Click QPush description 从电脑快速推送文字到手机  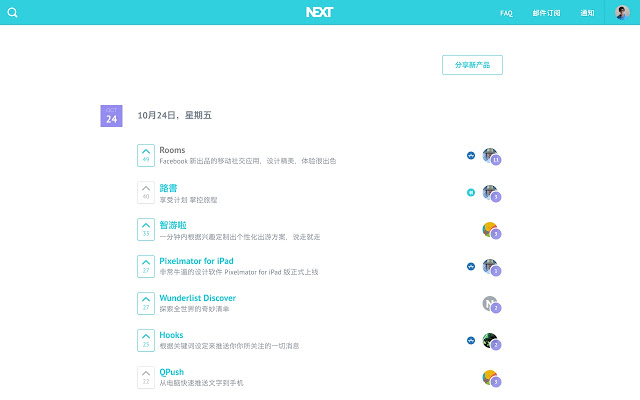201,383
